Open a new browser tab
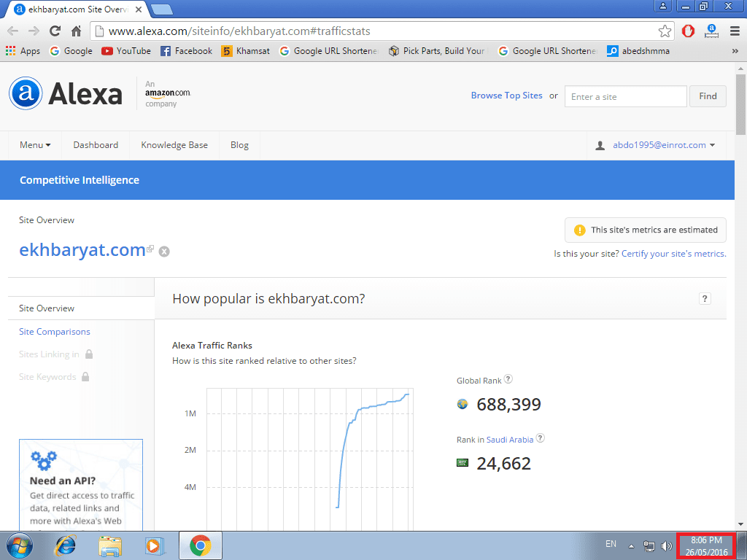 162,9
